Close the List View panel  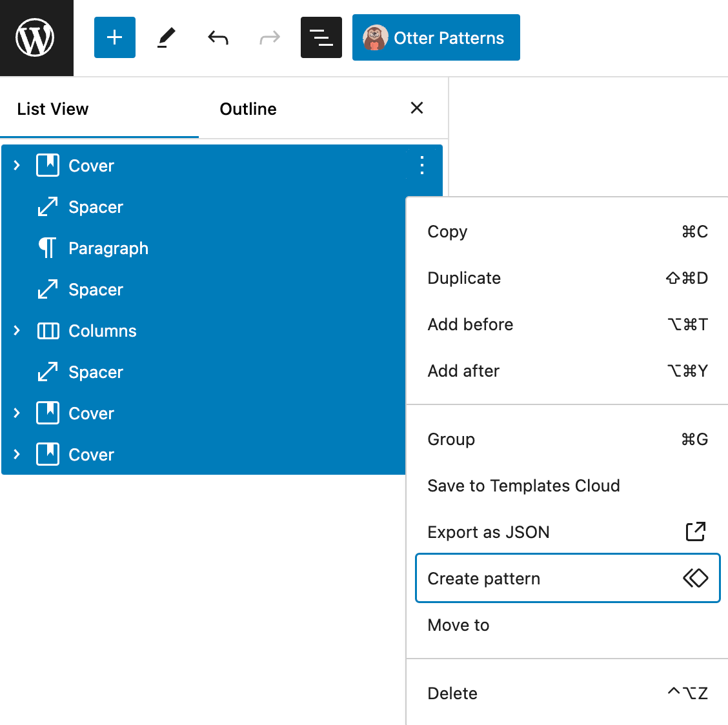pyautogui.click(x=417, y=108)
